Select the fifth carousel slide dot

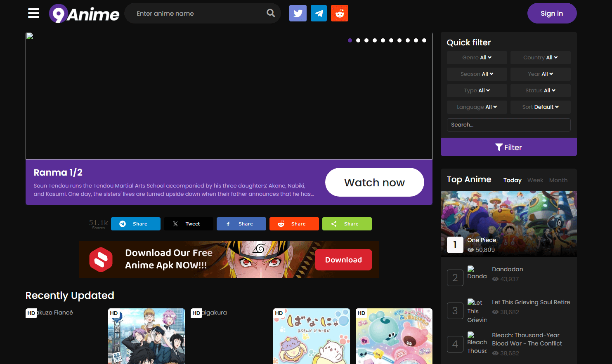coord(383,40)
